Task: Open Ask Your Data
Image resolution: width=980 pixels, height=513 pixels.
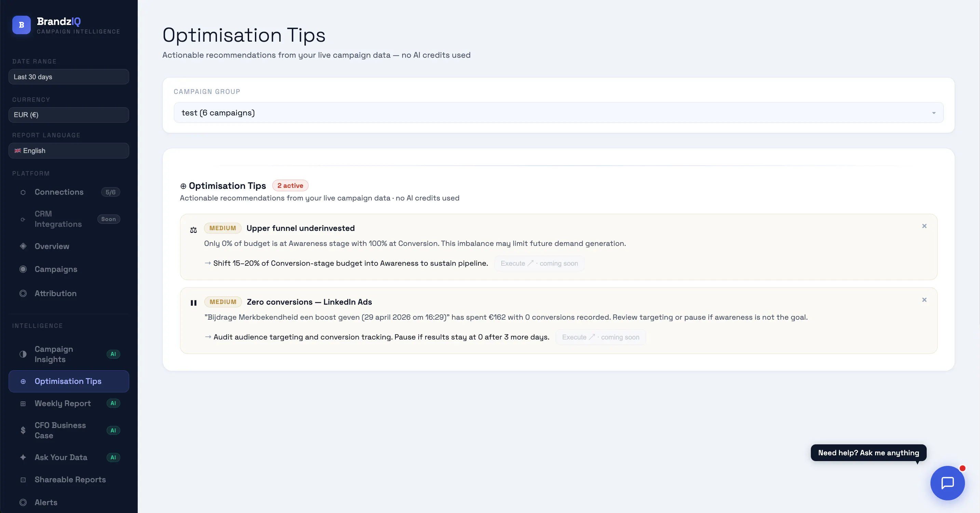Action: (68, 457)
